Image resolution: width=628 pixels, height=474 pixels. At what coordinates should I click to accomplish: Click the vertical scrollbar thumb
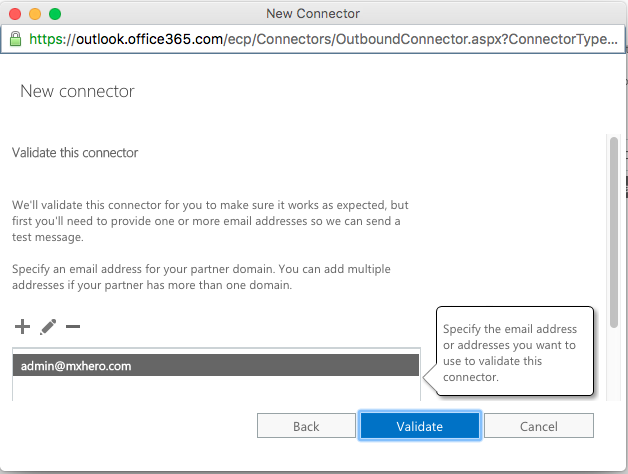click(614, 232)
